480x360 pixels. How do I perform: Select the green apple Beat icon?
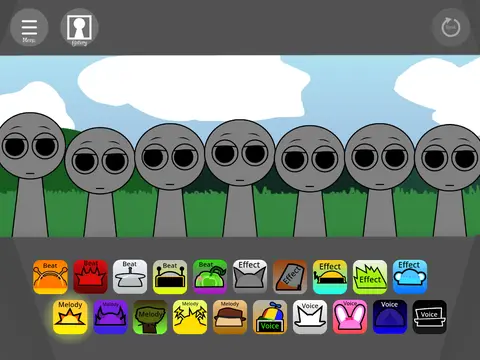pyautogui.click(x=210, y=277)
